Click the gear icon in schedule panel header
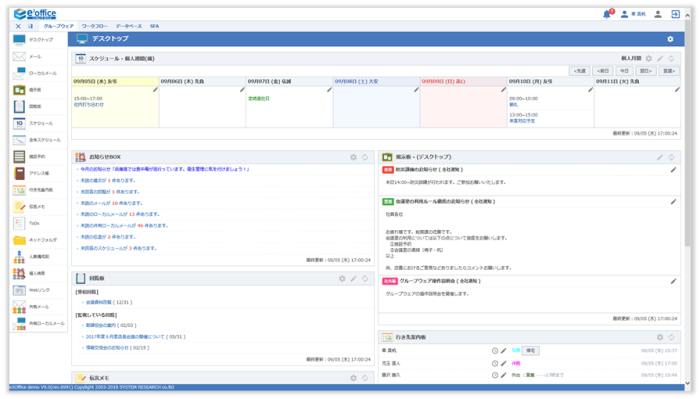 pos(649,58)
